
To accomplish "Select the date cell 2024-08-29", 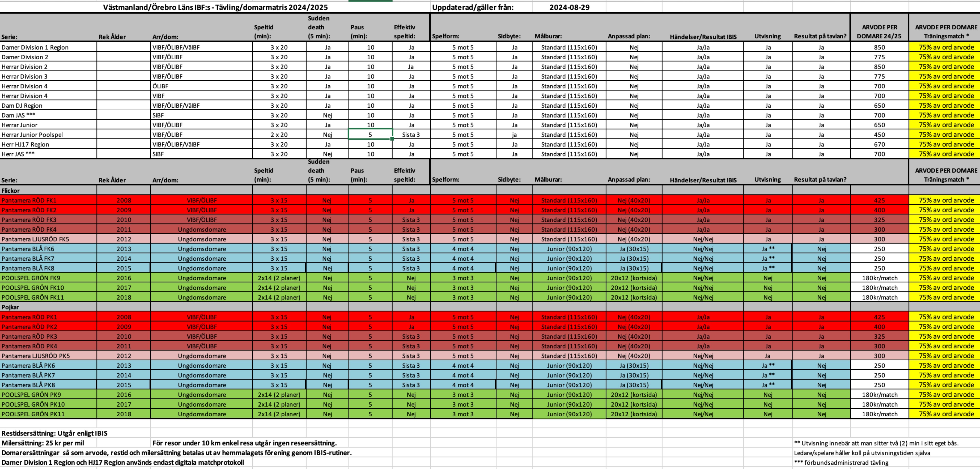I will 569,7.
